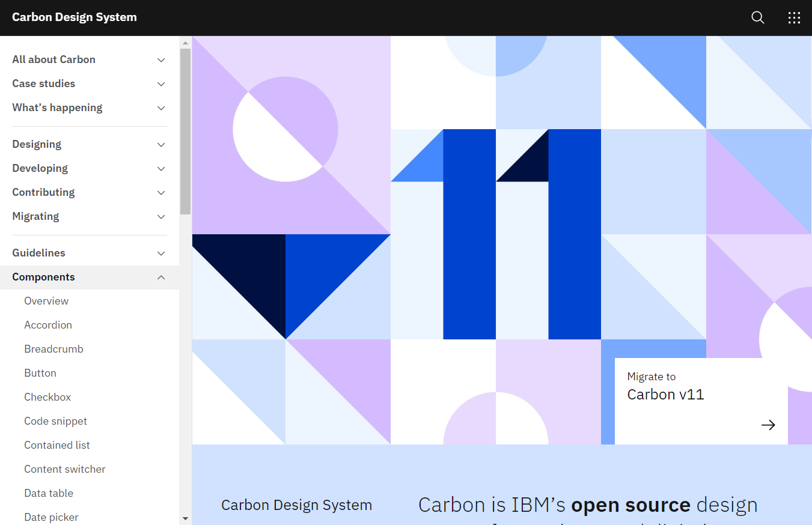This screenshot has width=812, height=525.
Task: Click the 'Carbon Design System' body heading
Action: (x=296, y=505)
